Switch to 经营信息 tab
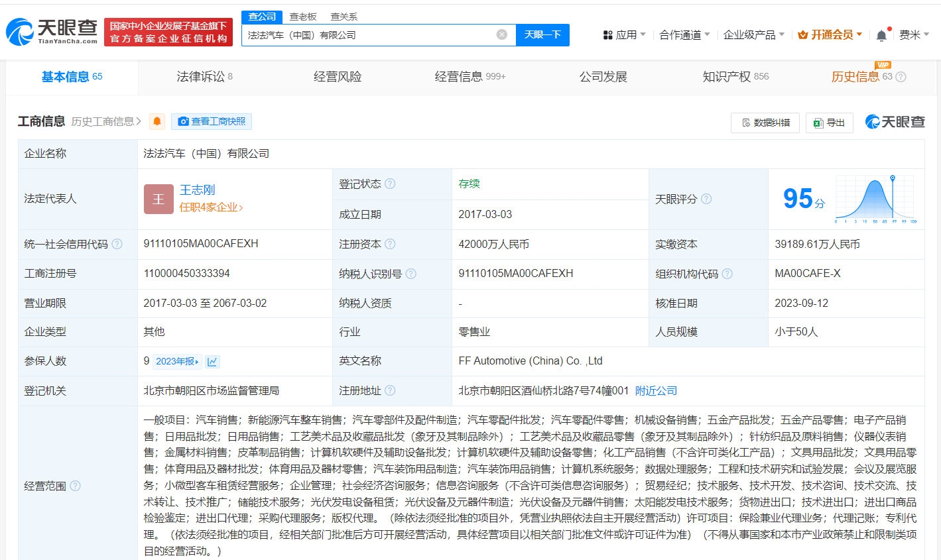This screenshot has height=560, width=941. tap(470, 77)
